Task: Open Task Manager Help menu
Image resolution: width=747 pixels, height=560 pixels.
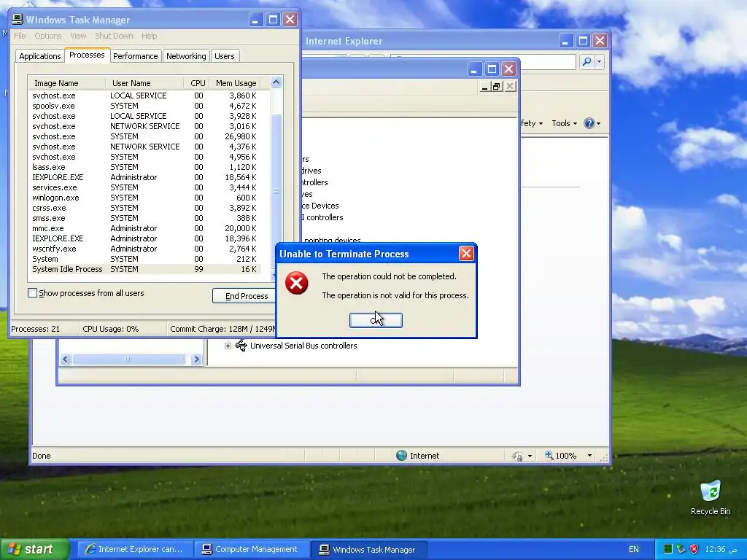Action: click(149, 36)
